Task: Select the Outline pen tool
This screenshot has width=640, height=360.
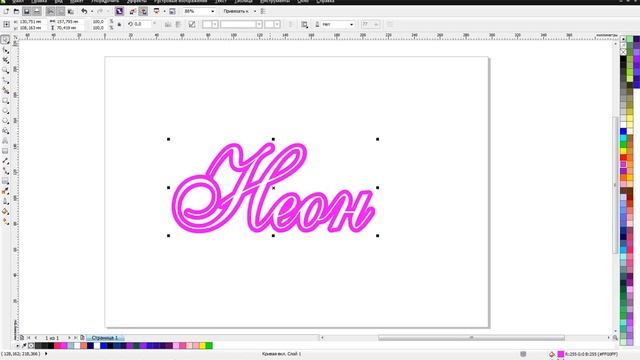Action: point(5,202)
